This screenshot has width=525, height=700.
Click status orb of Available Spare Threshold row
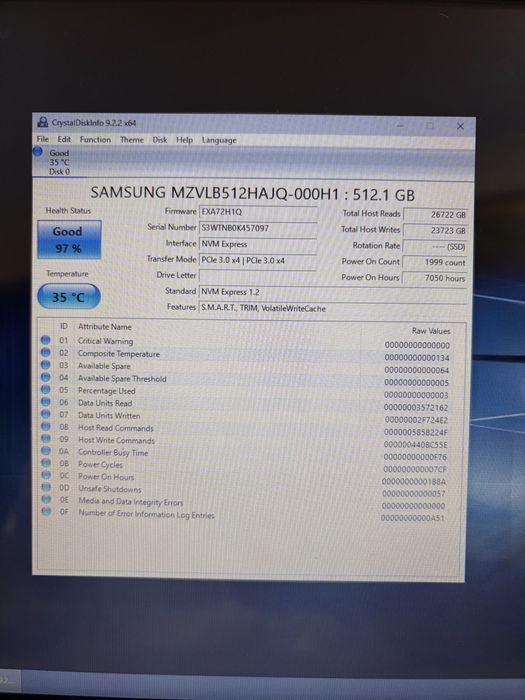coord(45,377)
